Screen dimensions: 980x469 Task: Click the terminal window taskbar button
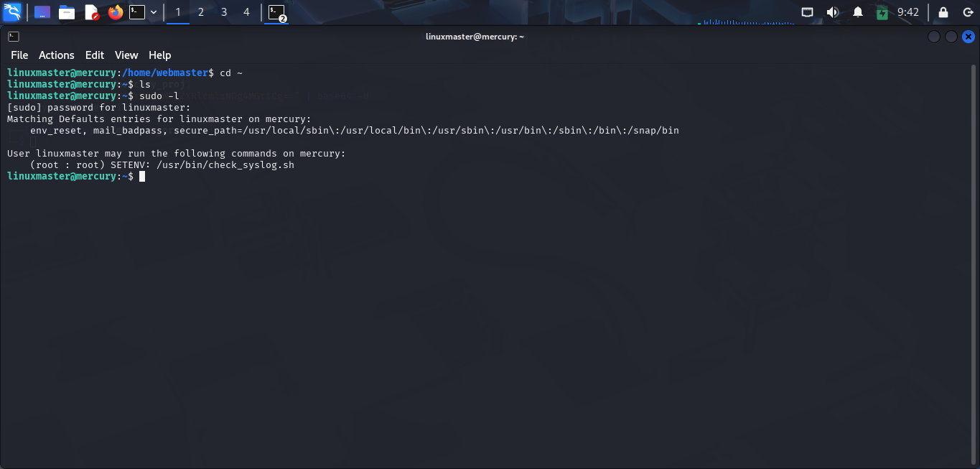(x=276, y=12)
